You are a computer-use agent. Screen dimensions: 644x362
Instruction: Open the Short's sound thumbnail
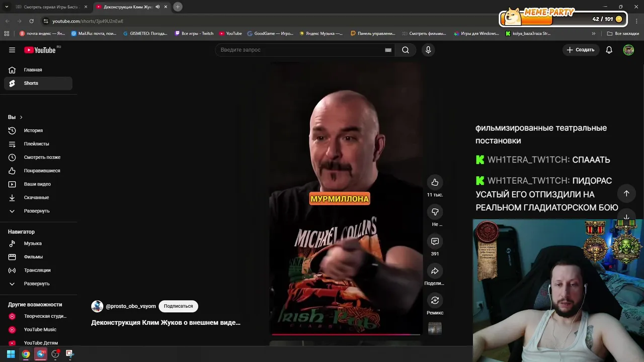[x=435, y=328]
